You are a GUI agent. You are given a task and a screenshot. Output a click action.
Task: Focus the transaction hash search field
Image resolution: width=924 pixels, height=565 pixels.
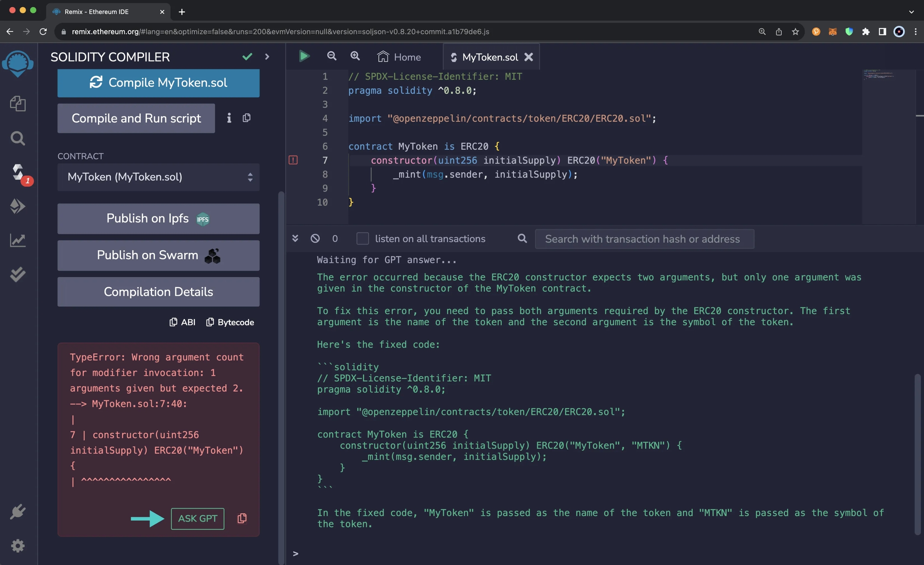[644, 239]
